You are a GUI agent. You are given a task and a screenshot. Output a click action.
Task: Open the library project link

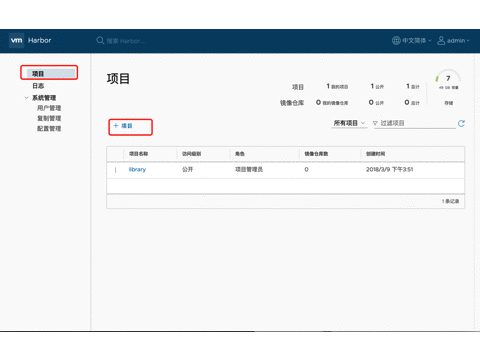point(137,169)
